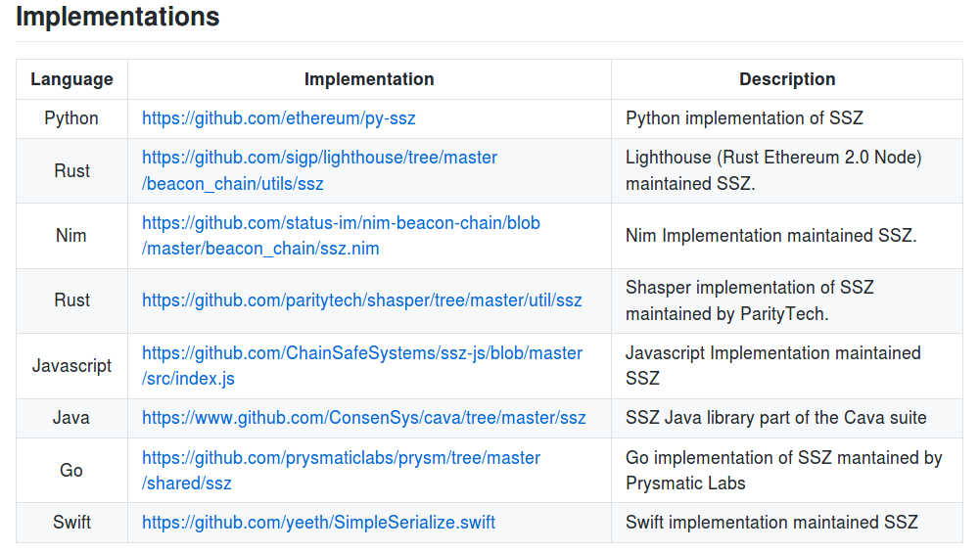This screenshot has height=552, width=980.
Task: Open the ChainSafeSystems ssz-js link
Action: point(361,353)
